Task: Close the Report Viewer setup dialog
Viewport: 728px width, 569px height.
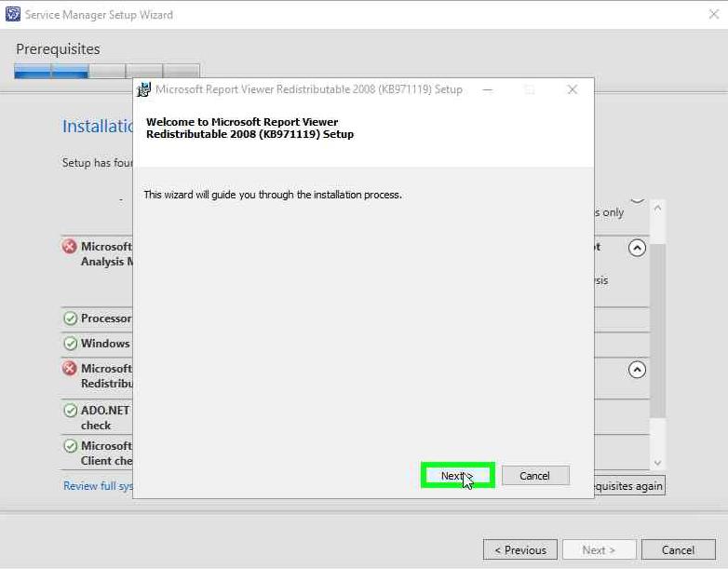Action: coord(573,89)
